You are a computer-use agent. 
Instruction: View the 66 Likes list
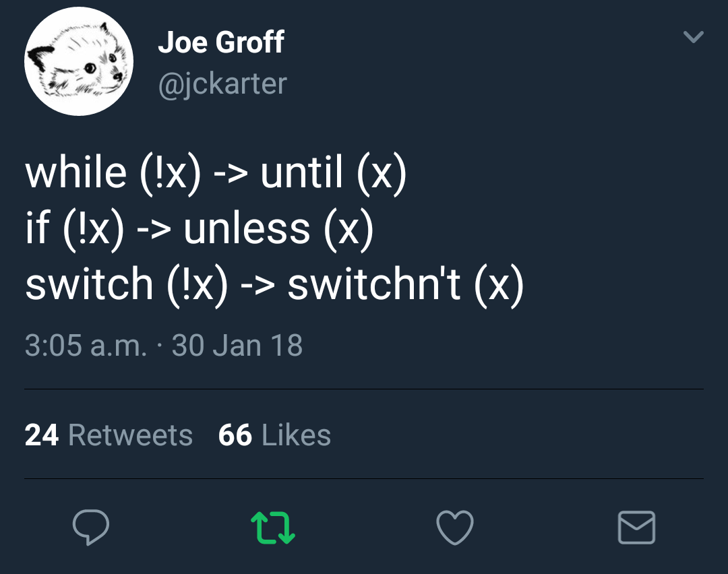coord(274,435)
